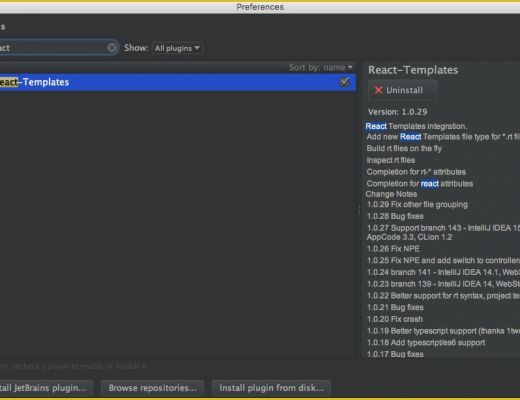Click the splitter handle between list and details
The width and height of the screenshot is (520, 400).
[x=359, y=210]
